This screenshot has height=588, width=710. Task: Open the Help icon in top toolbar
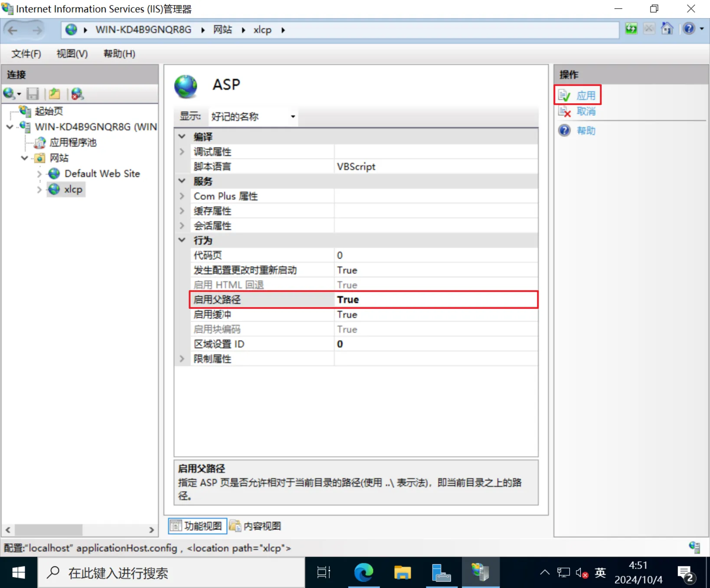click(x=689, y=29)
